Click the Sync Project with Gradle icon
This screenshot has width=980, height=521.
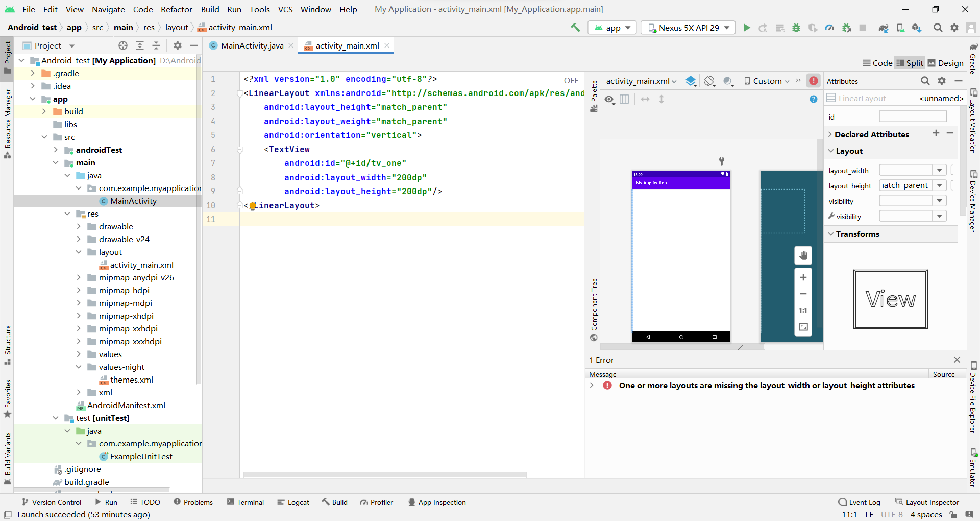coord(884,28)
